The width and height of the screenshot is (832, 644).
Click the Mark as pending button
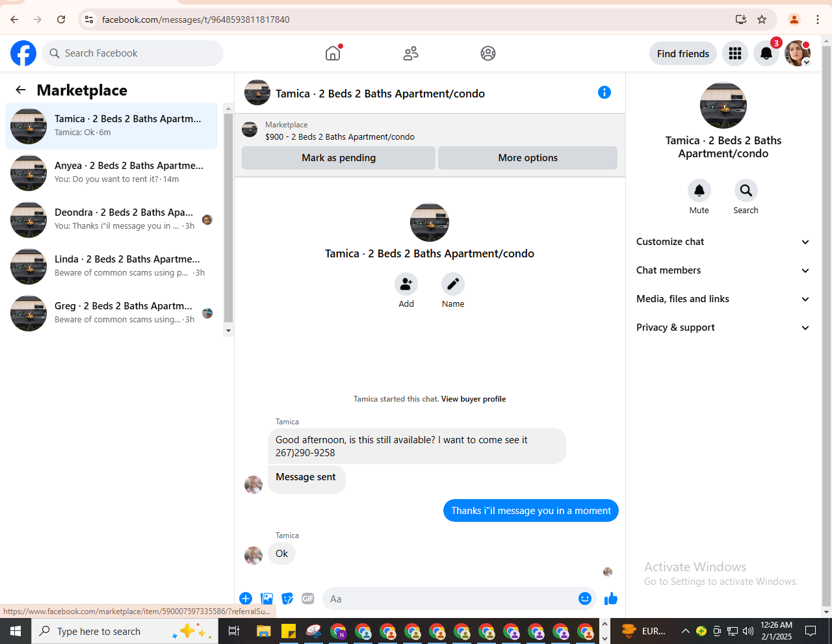(x=339, y=158)
